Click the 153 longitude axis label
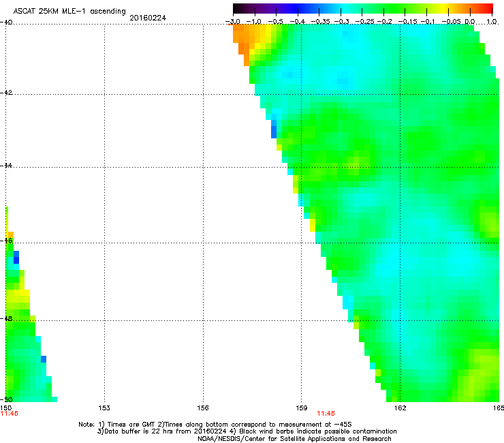Screen dimensions: 504x443 tap(104, 408)
